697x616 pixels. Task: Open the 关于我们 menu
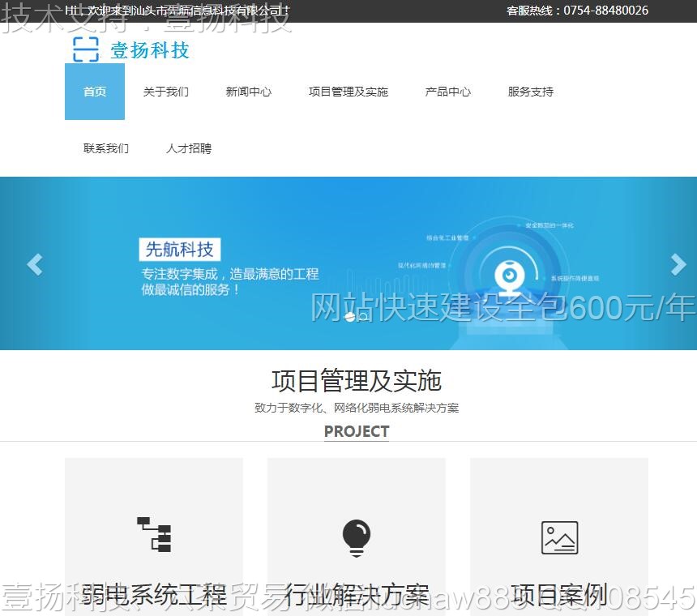(167, 92)
